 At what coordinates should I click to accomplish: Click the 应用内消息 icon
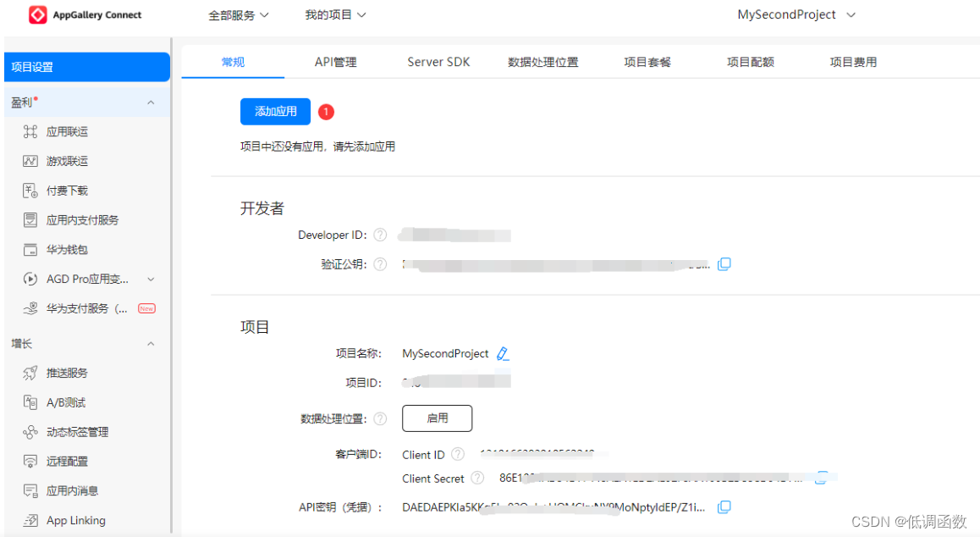pyautogui.click(x=30, y=490)
